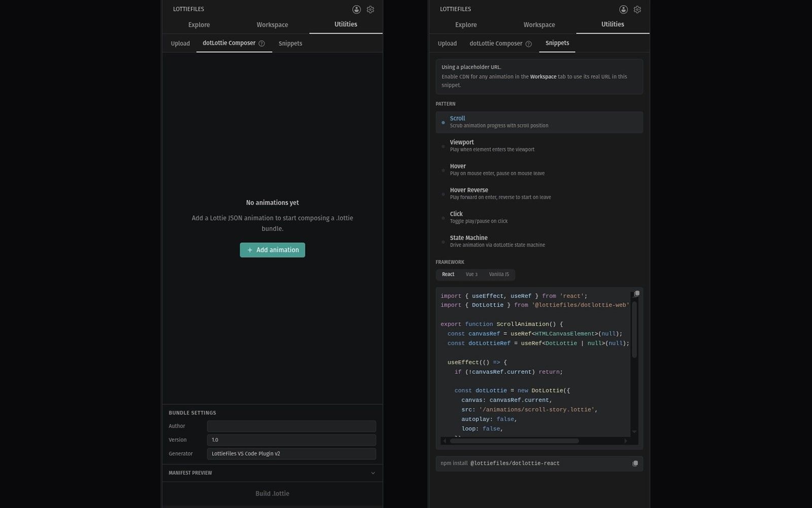Click the bold Workspace word in the placeholder URL notice
This screenshot has height=508, width=812.
click(543, 77)
